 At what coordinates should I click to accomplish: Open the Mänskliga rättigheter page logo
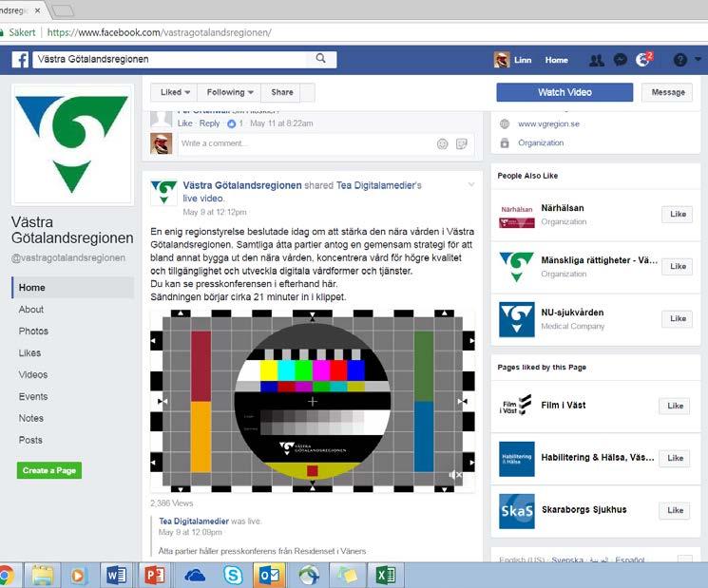pyautogui.click(x=517, y=267)
